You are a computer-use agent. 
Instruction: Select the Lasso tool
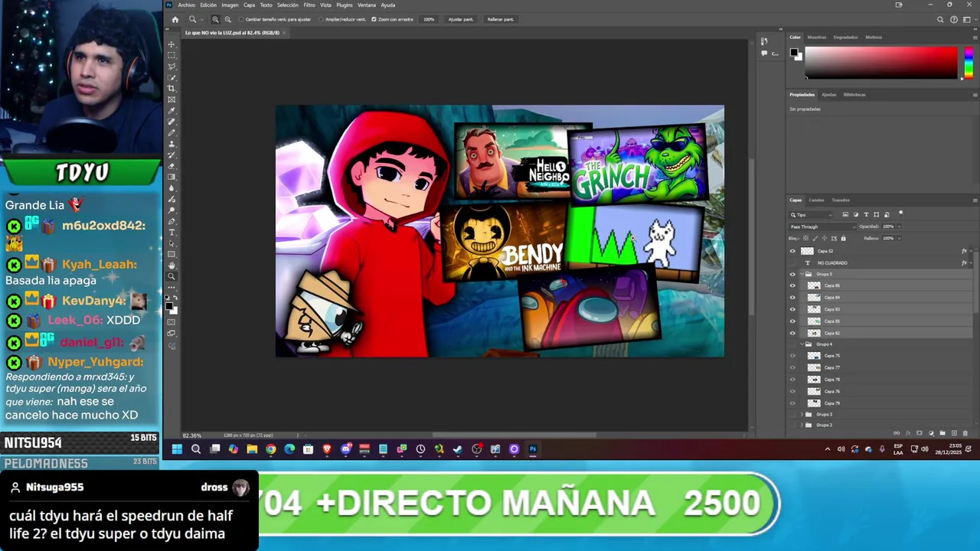click(x=171, y=66)
